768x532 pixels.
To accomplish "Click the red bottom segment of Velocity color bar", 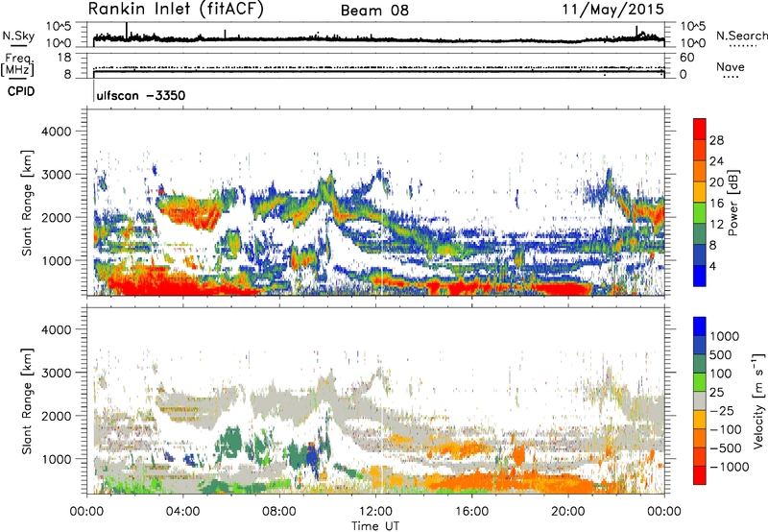I will click(x=700, y=475).
